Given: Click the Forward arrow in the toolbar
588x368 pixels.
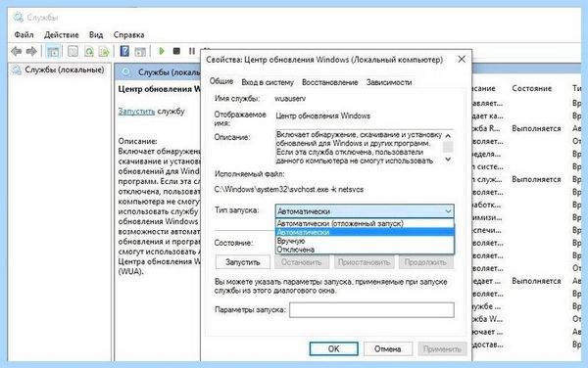Looking at the screenshot, I should pyautogui.click(x=31, y=51).
